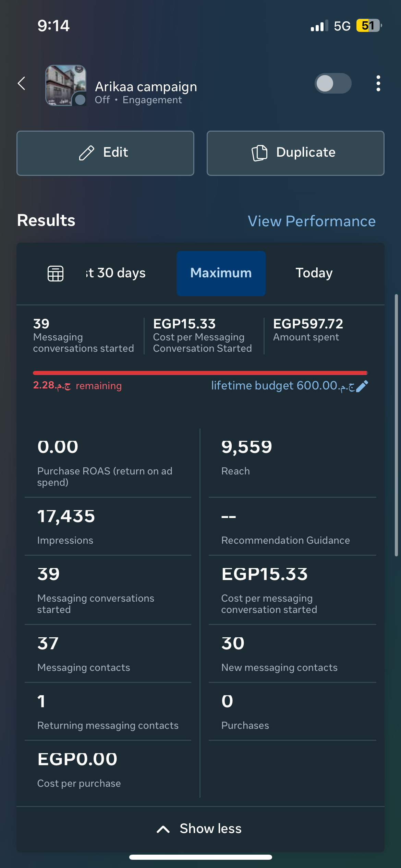Edit the lifetime budget 600.00 link
The image size is (401, 868).
(283, 386)
